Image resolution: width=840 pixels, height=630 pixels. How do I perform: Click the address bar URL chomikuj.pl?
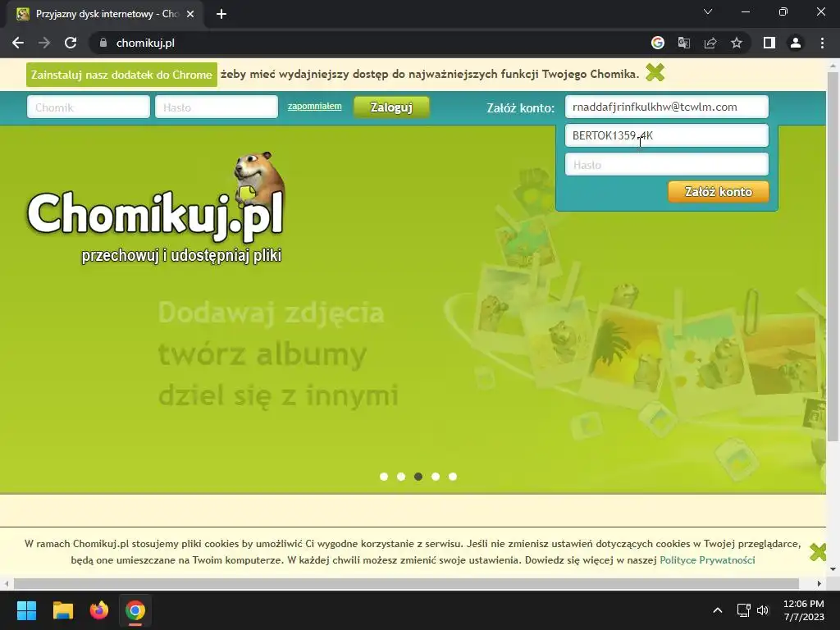pos(145,43)
